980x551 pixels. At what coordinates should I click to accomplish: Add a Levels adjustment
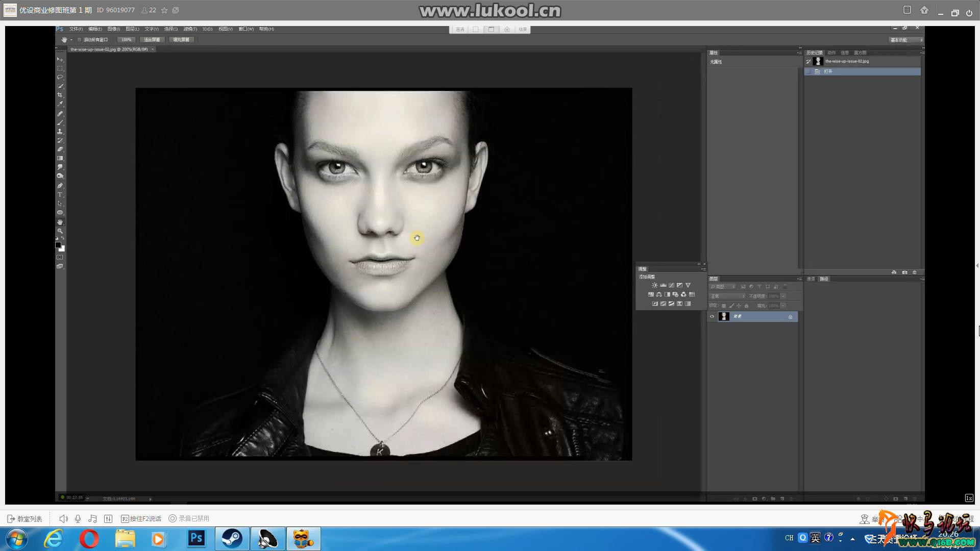click(x=663, y=285)
